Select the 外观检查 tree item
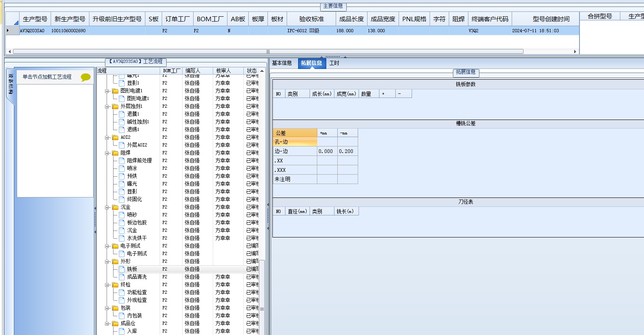The image size is (644, 335). [137, 300]
